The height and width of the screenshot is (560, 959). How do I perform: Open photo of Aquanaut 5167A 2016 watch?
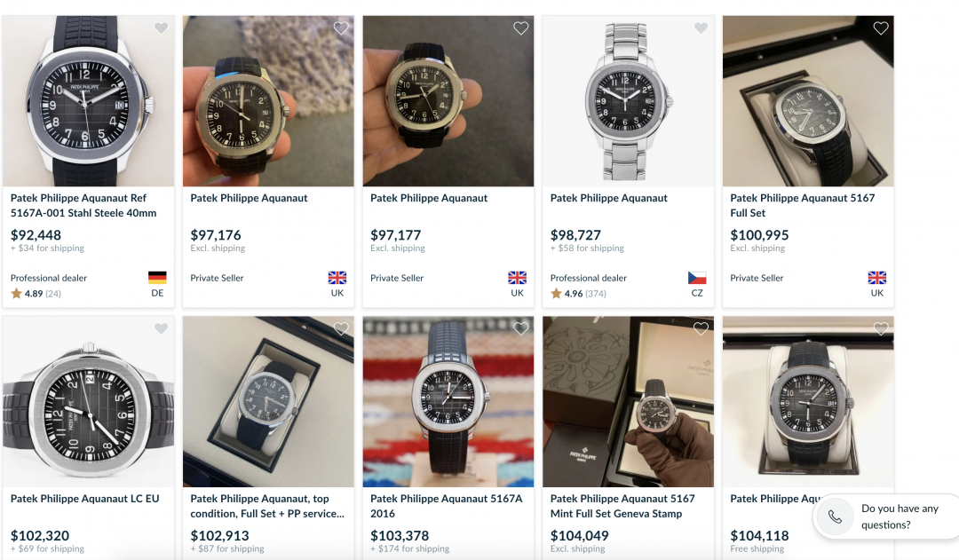coord(448,401)
